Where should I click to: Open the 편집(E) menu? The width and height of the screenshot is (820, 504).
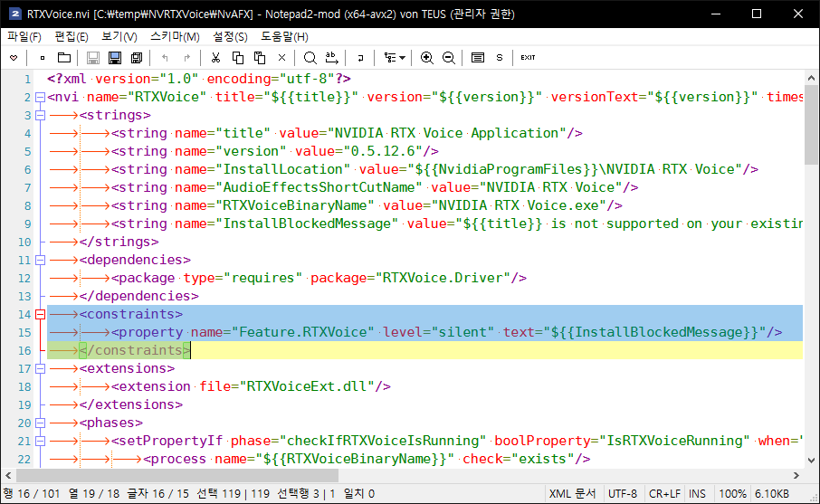coord(72,37)
